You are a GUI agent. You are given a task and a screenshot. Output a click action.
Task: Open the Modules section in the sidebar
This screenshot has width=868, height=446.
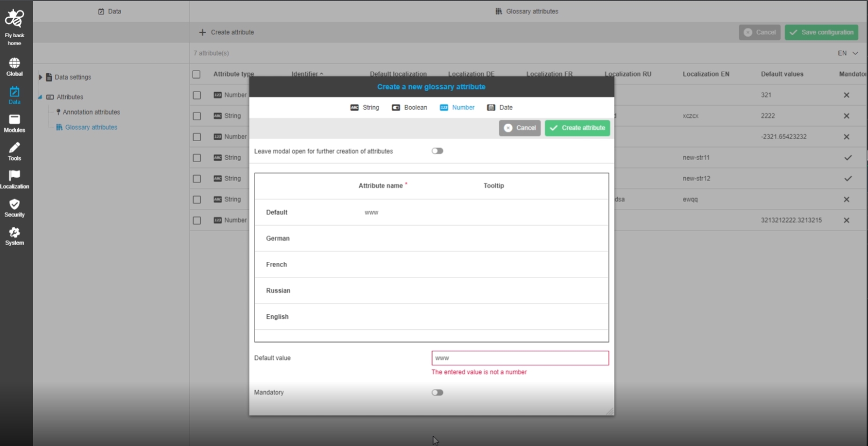[15, 123]
